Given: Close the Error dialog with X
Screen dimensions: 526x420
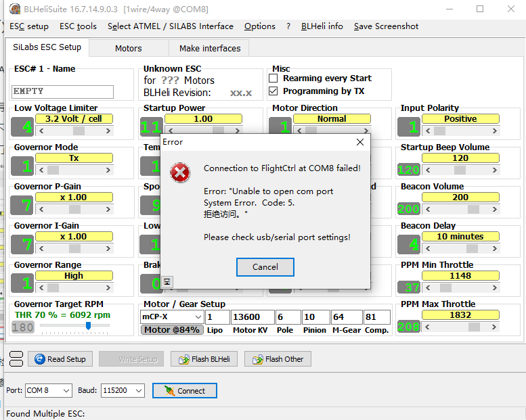Looking at the screenshot, I should [360, 142].
